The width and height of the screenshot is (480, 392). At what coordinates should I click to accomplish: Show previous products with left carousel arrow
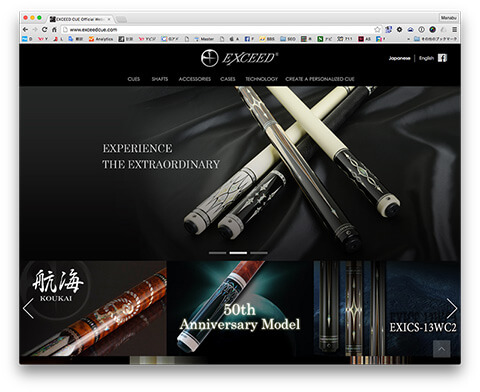tap(28, 308)
